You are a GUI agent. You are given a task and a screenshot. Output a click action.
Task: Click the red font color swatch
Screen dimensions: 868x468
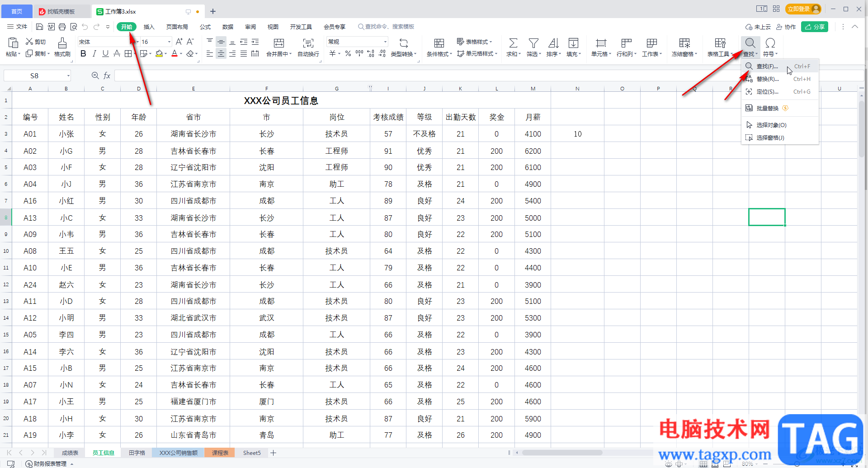pos(175,54)
